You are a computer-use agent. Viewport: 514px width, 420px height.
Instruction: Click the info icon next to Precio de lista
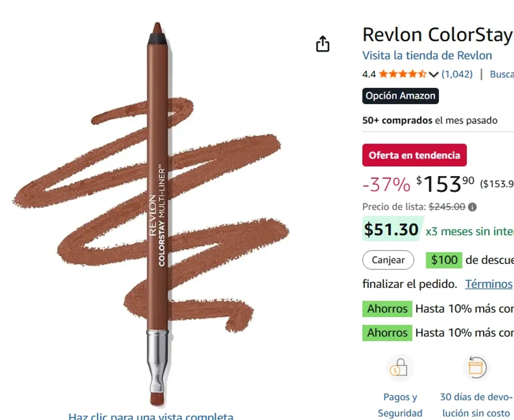click(x=472, y=207)
